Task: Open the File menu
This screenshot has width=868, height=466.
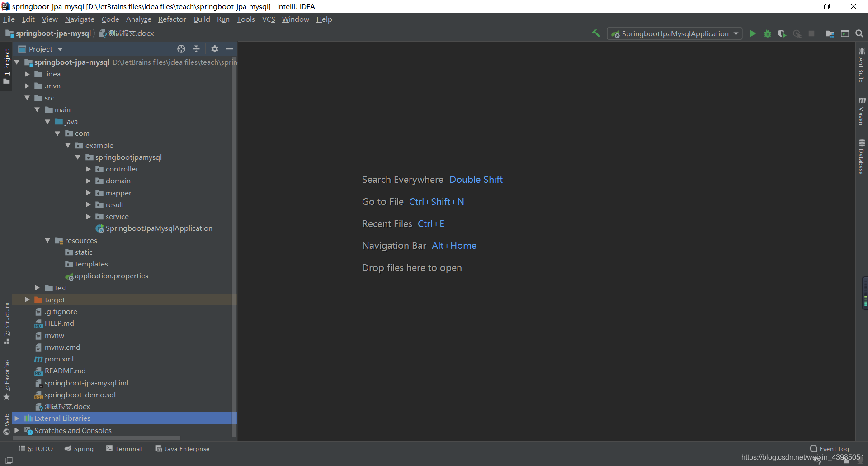Action: pyautogui.click(x=9, y=19)
